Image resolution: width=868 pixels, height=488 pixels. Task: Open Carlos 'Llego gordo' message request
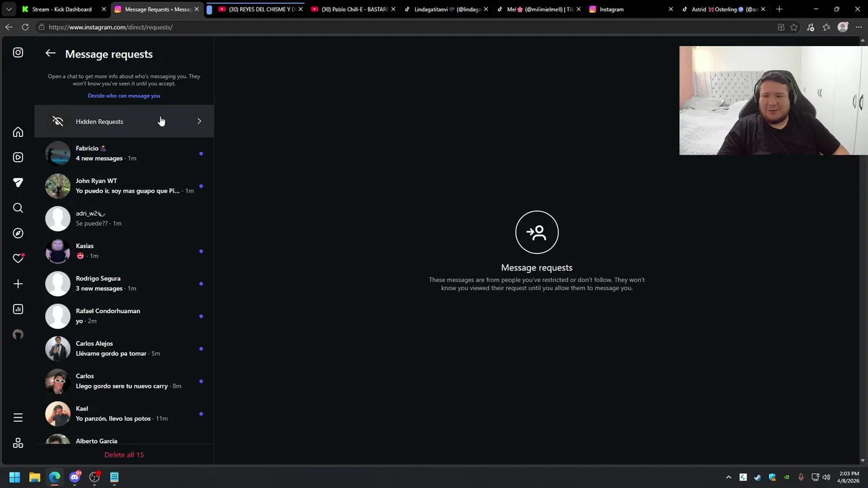124,381
